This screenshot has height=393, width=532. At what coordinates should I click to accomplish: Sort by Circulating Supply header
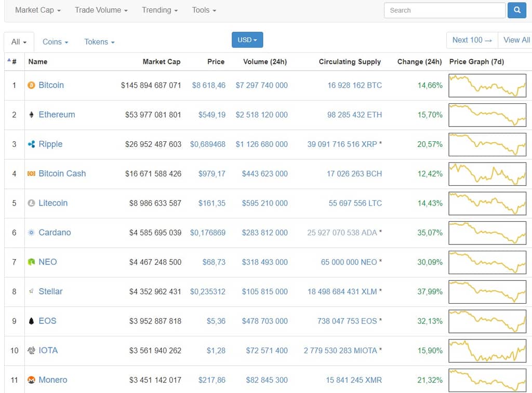tap(350, 62)
